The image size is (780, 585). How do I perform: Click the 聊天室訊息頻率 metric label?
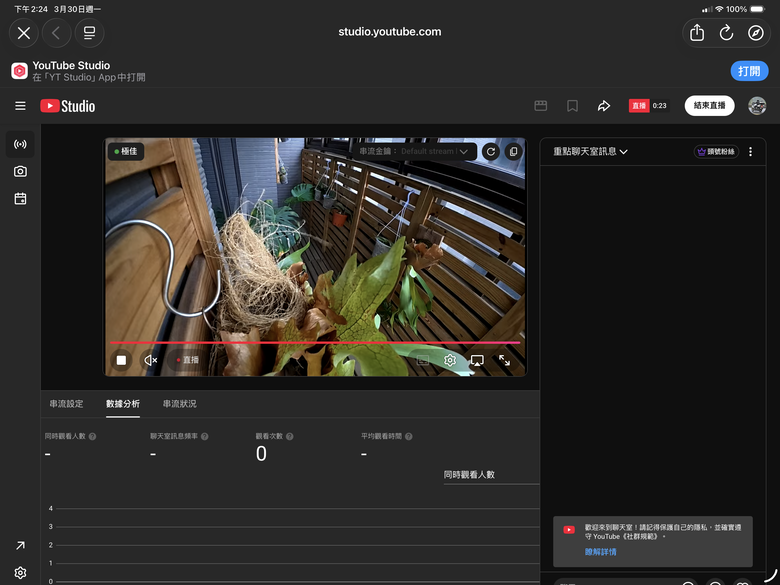pyautogui.click(x=174, y=436)
